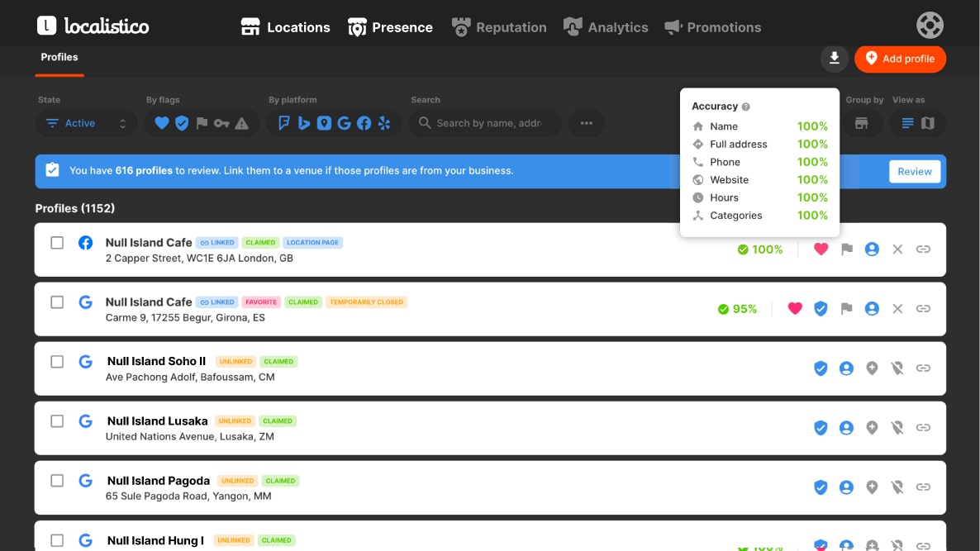The width and height of the screenshot is (980, 551).
Task: Tick checkbox for Facebook Null Island Cafe
Action: point(57,243)
